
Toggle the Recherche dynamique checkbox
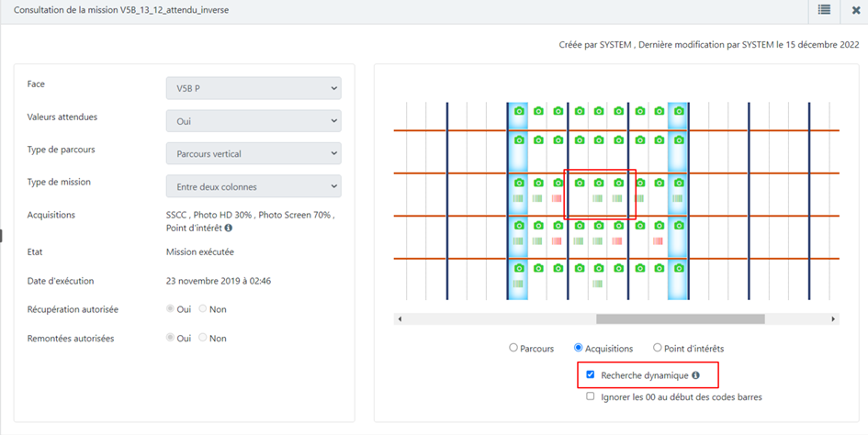[x=591, y=374]
